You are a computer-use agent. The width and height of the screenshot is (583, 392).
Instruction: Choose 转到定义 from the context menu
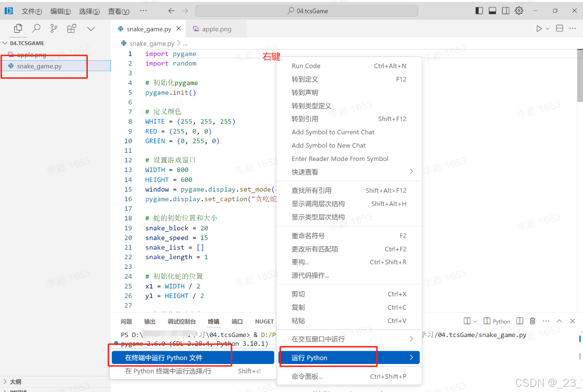pyautogui.click(x=305, y=79)
